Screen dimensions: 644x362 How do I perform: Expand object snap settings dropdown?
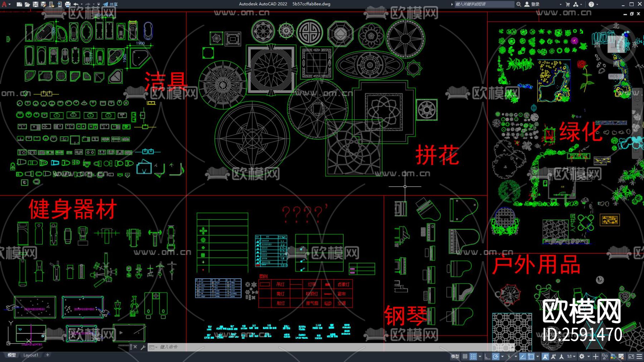(x=537, y=356)
